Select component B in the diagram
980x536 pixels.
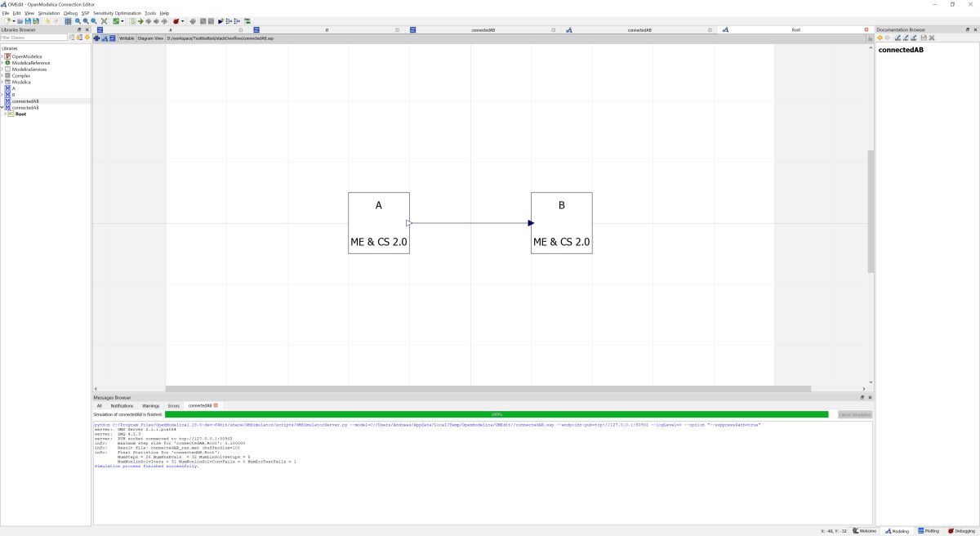[x=562, y=223]
